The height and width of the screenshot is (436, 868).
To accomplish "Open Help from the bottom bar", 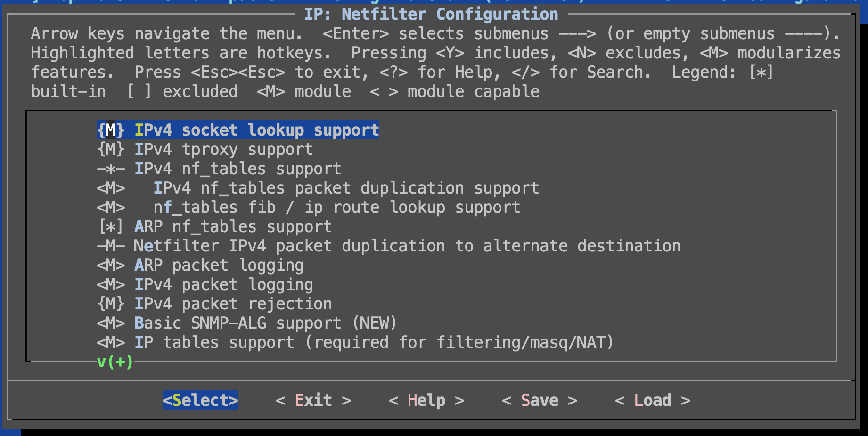I will pos(426,400).
